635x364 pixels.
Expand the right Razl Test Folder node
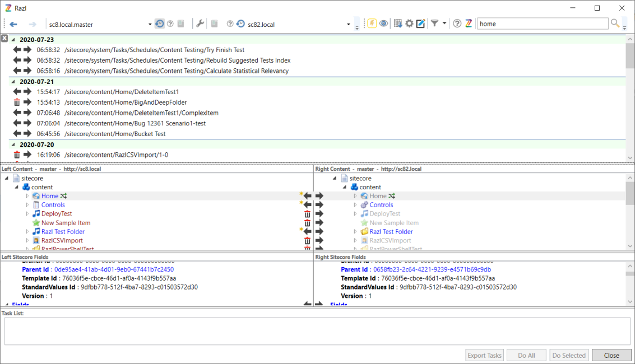click(x=355, y=232)
